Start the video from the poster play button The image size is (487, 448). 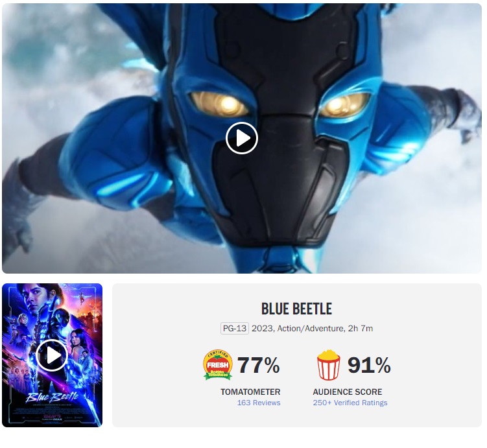click(52, 355)
